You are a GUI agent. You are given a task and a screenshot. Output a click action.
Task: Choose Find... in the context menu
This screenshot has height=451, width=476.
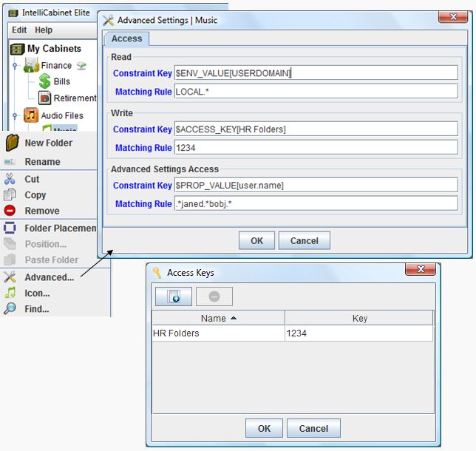(37, 309)
